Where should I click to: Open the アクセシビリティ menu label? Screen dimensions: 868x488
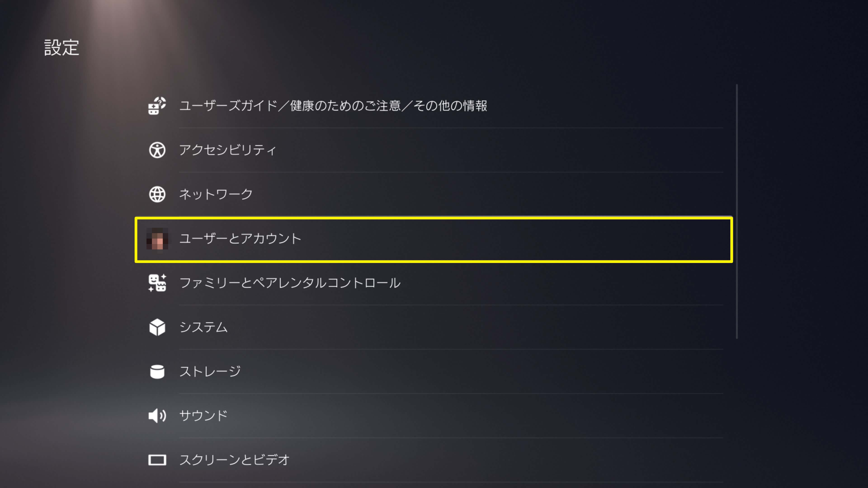[227, 150]
